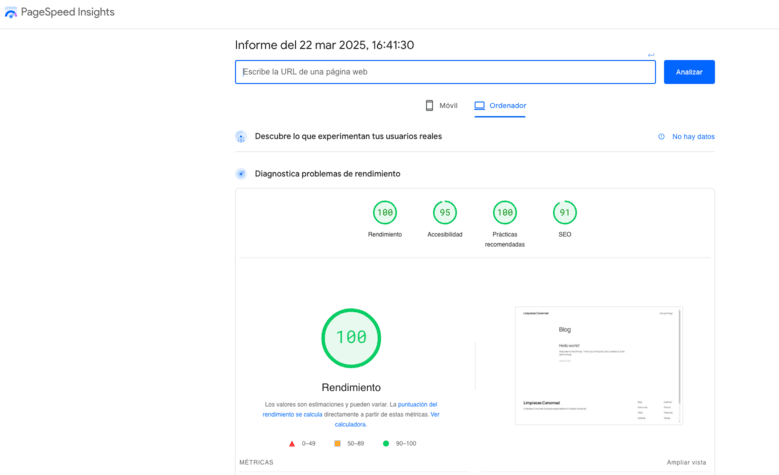Image resolution: width=779 pixels, height=475 pixels.
Task: Click the desktop computer icon
Action: [x=480, y=105]
